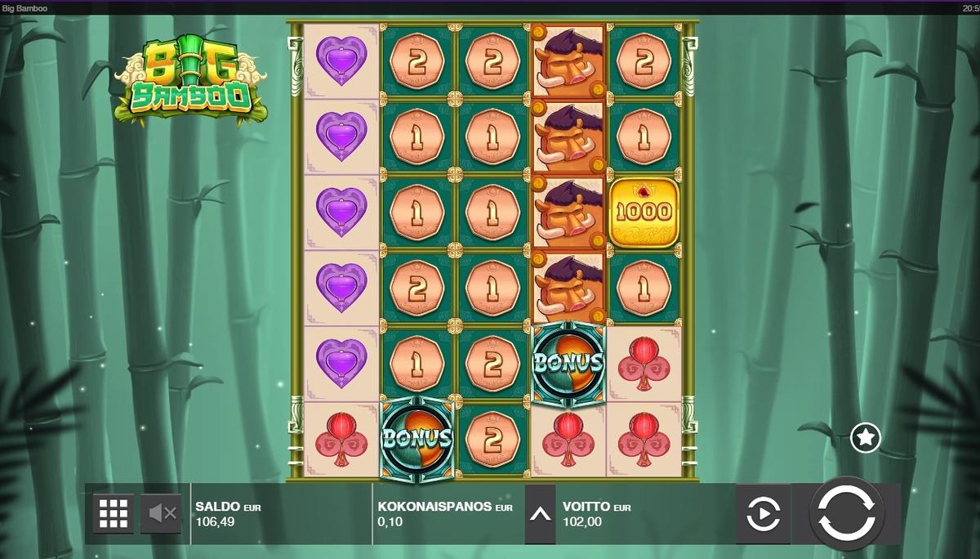Viewport: 980px width, 559px height.
Task: Click the copper coin under the 1000 symbol
Action: point(644,288)
